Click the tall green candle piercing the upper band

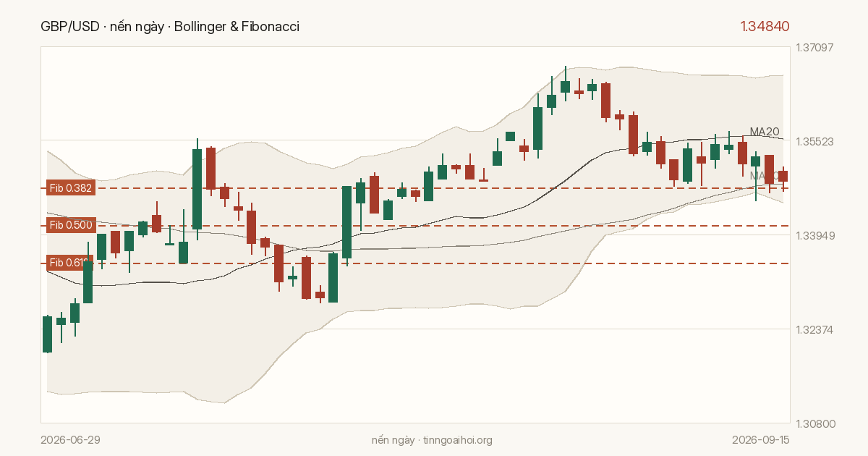click(197, 189)
